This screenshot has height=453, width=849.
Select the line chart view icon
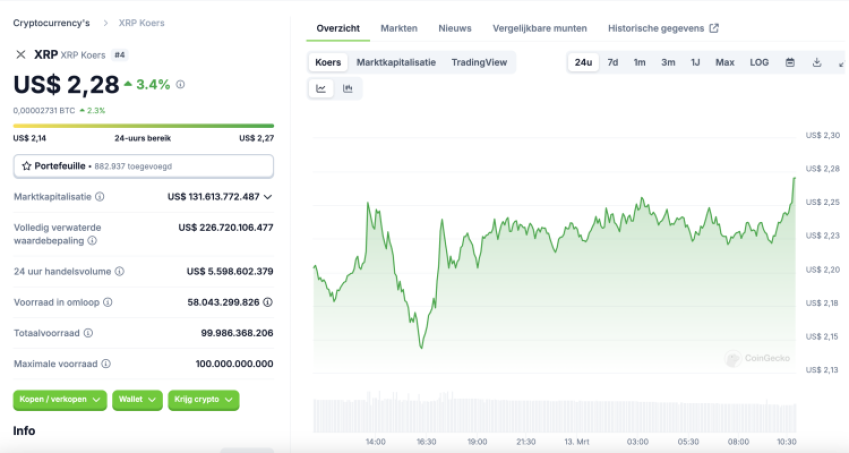click(x=321, y=89)
